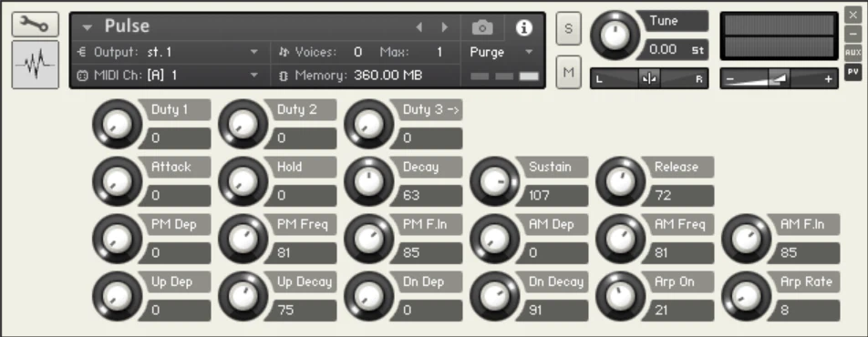Click the Release knob
The image size is (868, 337).
[621, 181]
